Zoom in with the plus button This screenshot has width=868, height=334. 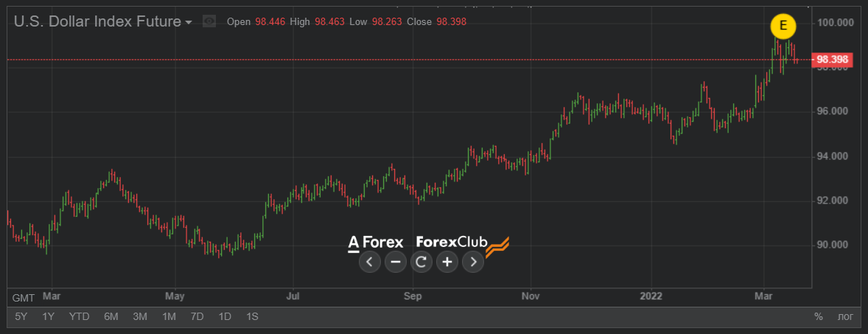click(x=447, y=262)
